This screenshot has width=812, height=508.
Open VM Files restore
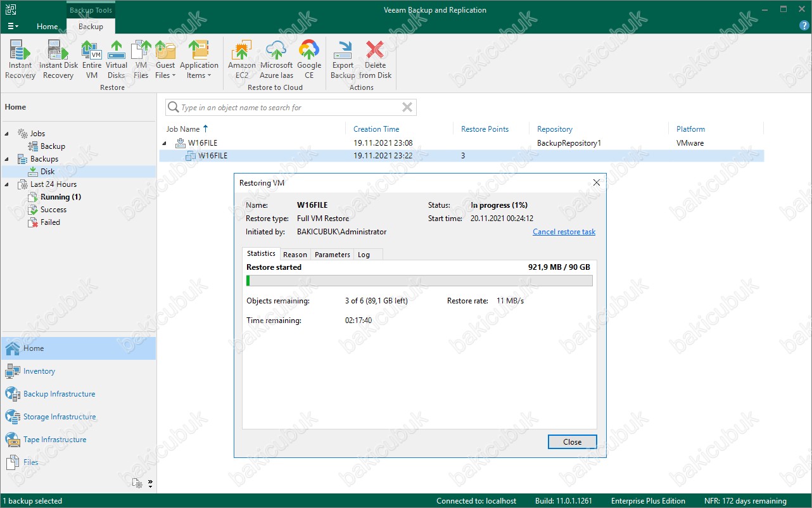click(x=141, y=60)
